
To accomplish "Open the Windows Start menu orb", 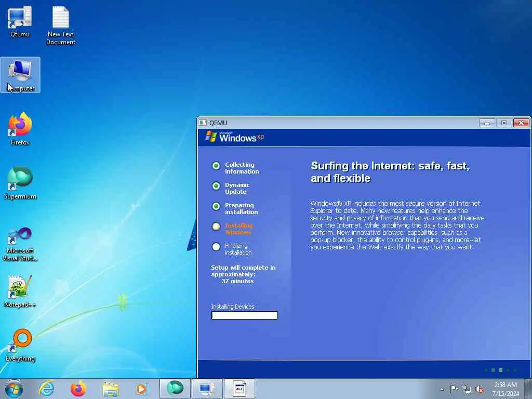I will 14,389.
